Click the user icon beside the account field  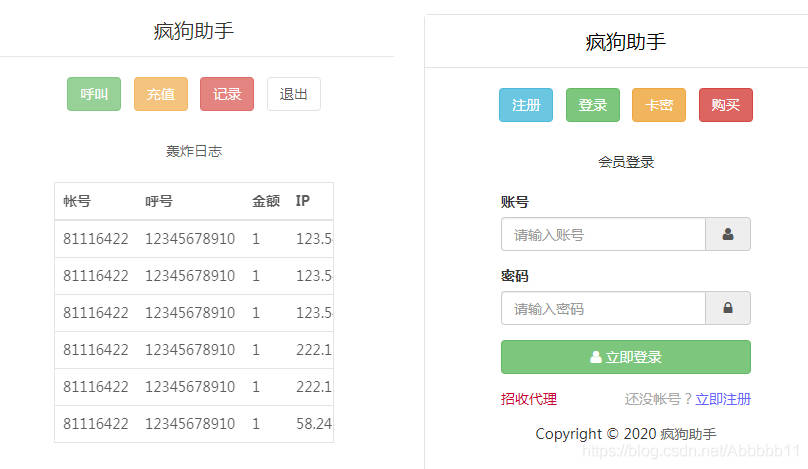(728, 234)
